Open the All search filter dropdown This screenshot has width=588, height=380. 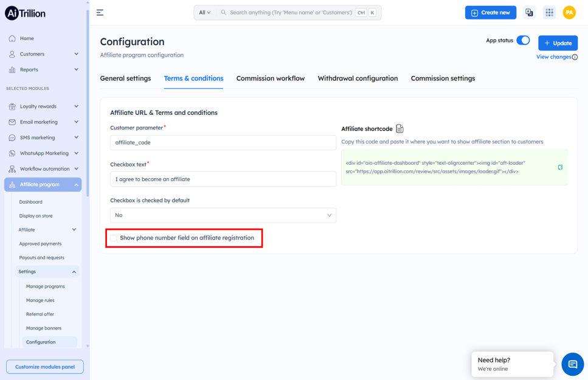click(x=205, y=12)
